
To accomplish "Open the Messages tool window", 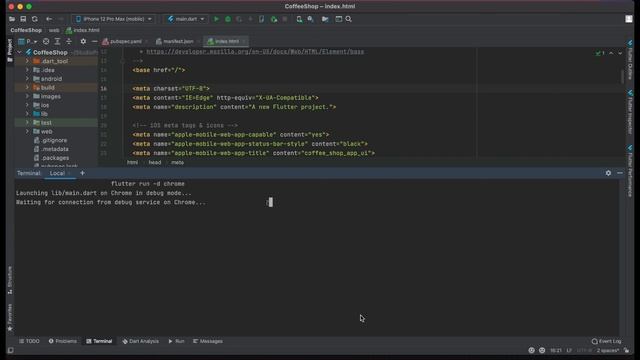I will 208,341.
